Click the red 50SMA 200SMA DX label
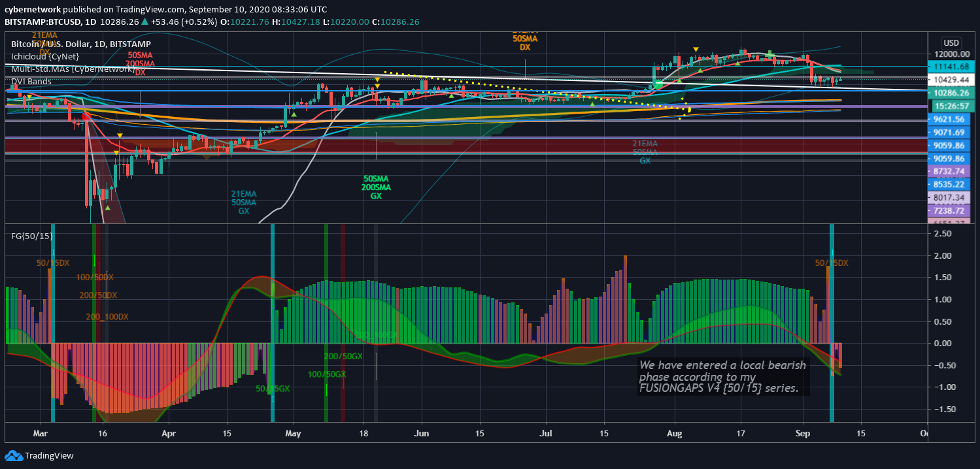The height and width of the screenshot is (469, 980). (x=141, y=63)
